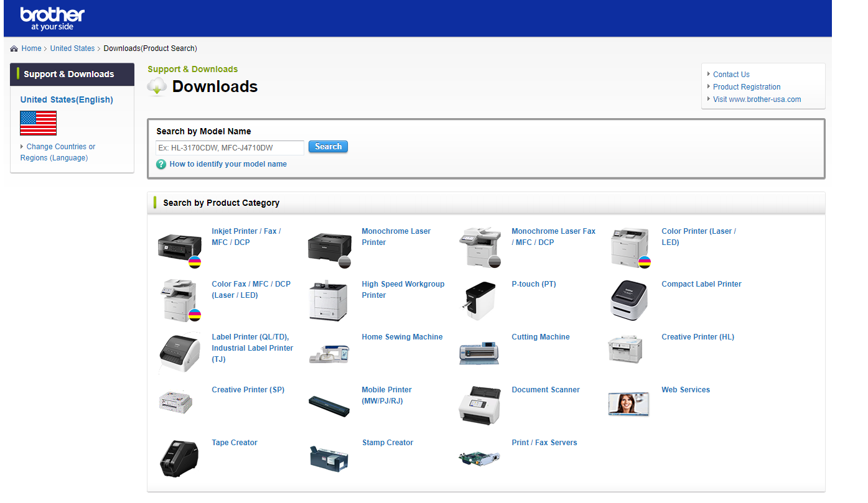Open Cutting Machine text link
This screenshot has width=868, height=503.
[541, 337]
